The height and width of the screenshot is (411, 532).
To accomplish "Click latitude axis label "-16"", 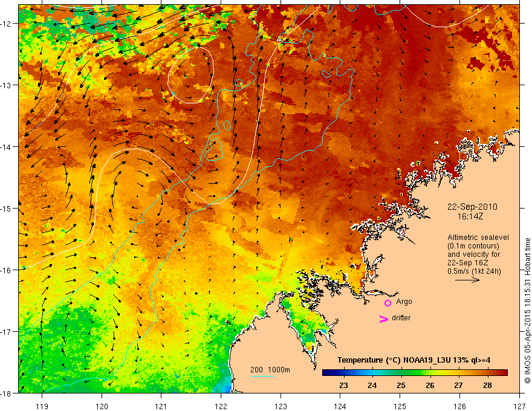I will coord(7,270).
